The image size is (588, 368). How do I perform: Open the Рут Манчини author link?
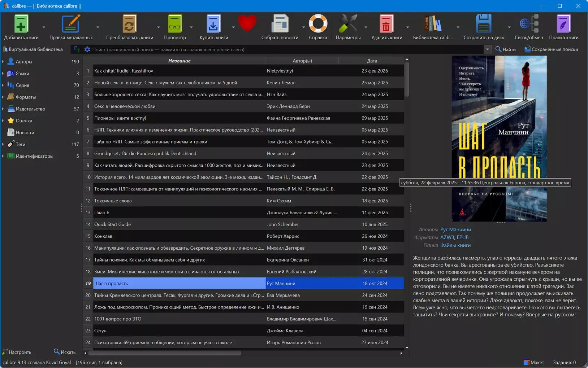pyautogui.click(x=455, y=229)
